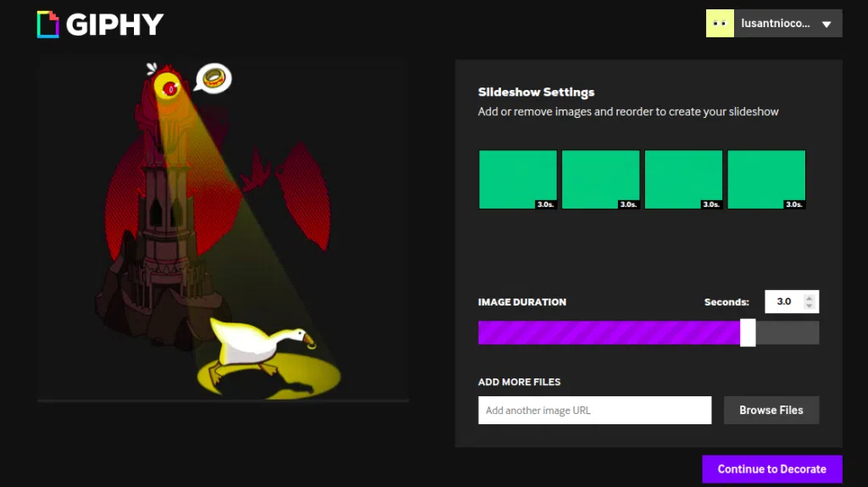The width and height of the screenshot is (868, 487).
Task: Click the purple filled part of duration slider
Action: click(x=609, y=333)
